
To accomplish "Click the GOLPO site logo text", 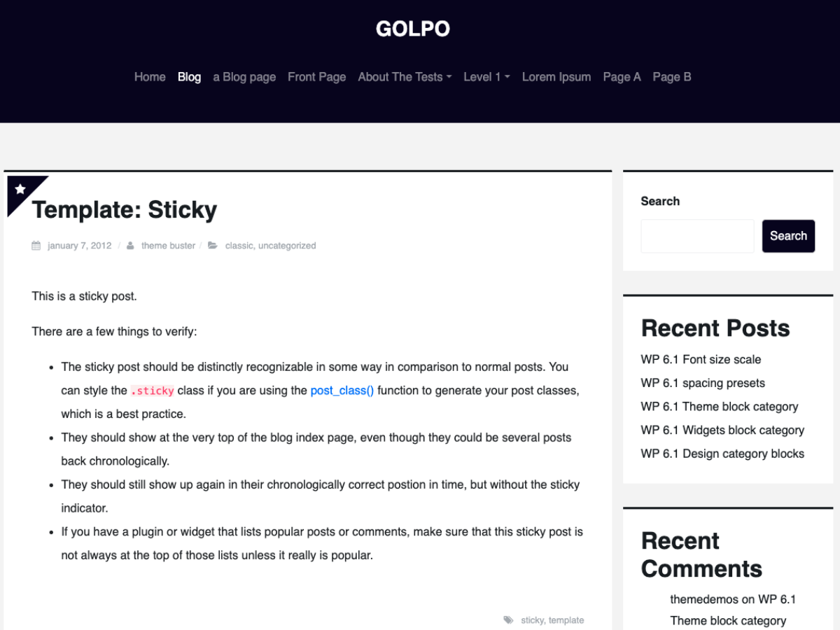I will pos(413,29).
